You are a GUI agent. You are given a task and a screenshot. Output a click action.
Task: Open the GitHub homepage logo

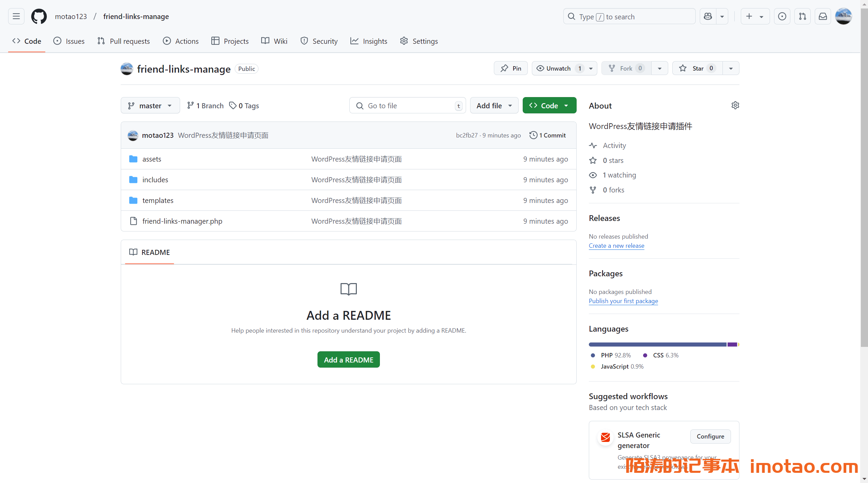39,16
